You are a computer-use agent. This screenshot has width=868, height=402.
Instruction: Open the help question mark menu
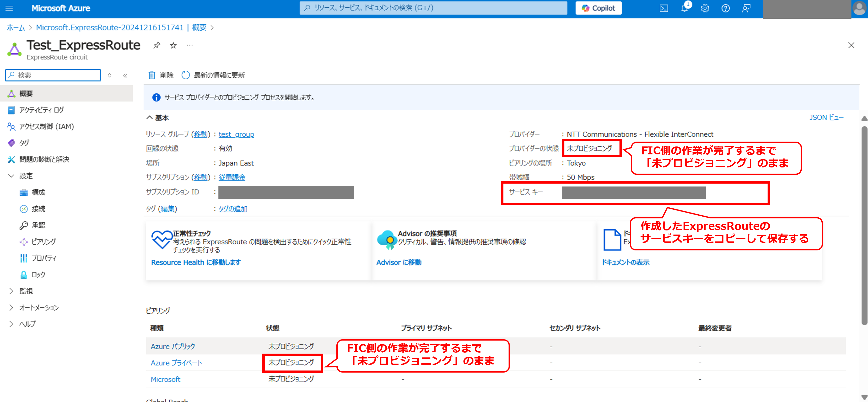[x=726, y=8]
